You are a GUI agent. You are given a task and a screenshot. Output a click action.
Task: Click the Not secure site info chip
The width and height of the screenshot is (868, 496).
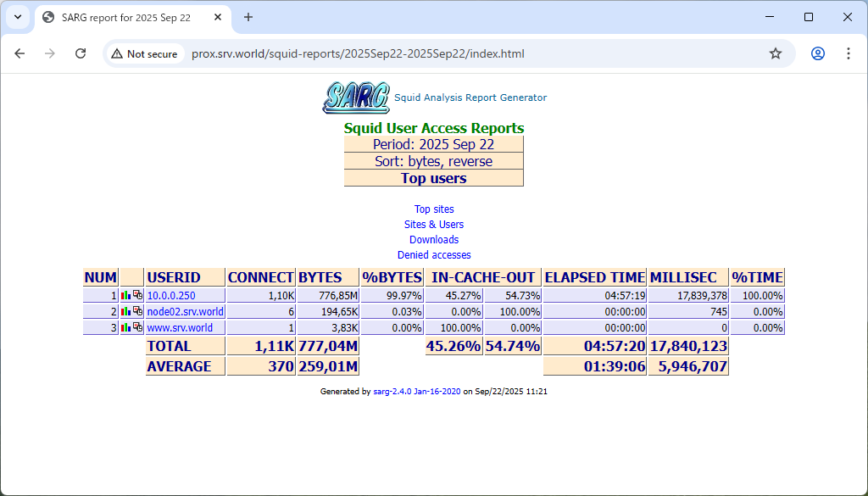[144, 53]
